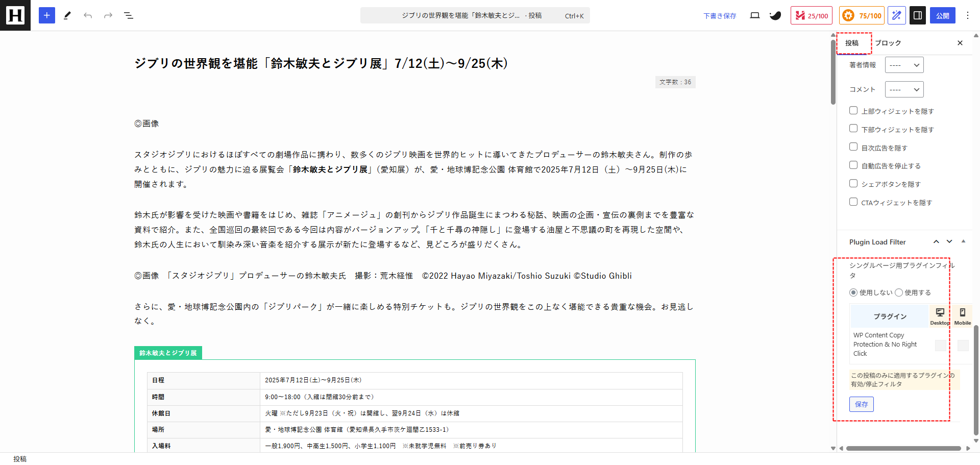Open the three-dot options menu
This screenshot has width=980, height=465.
pyautogui.click(x=968, y=15)
